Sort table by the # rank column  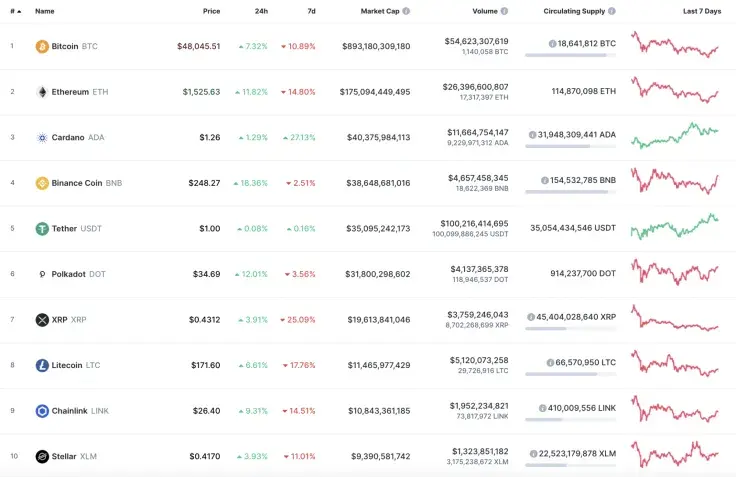click(x=14, y=11)
